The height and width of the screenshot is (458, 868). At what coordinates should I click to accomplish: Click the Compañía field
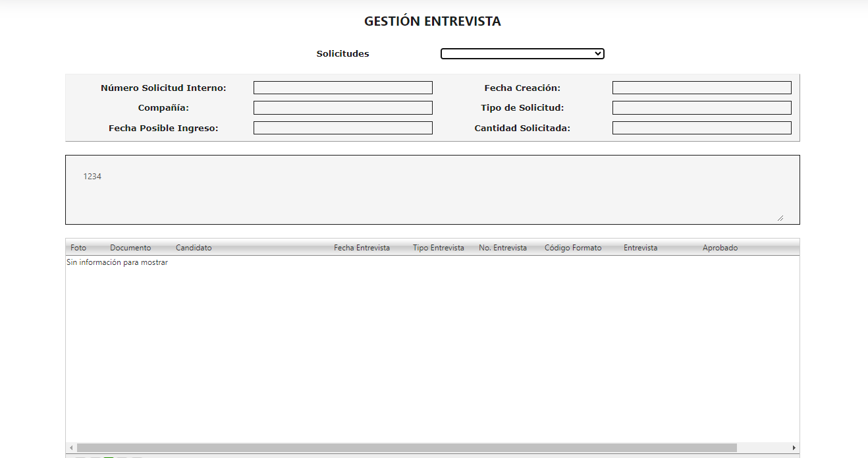(342, 107)
